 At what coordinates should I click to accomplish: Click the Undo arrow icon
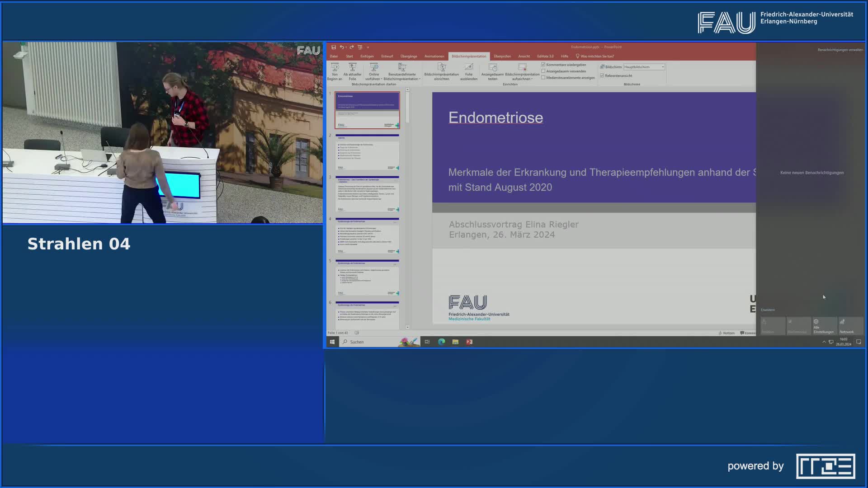click(x=342, y=47)
